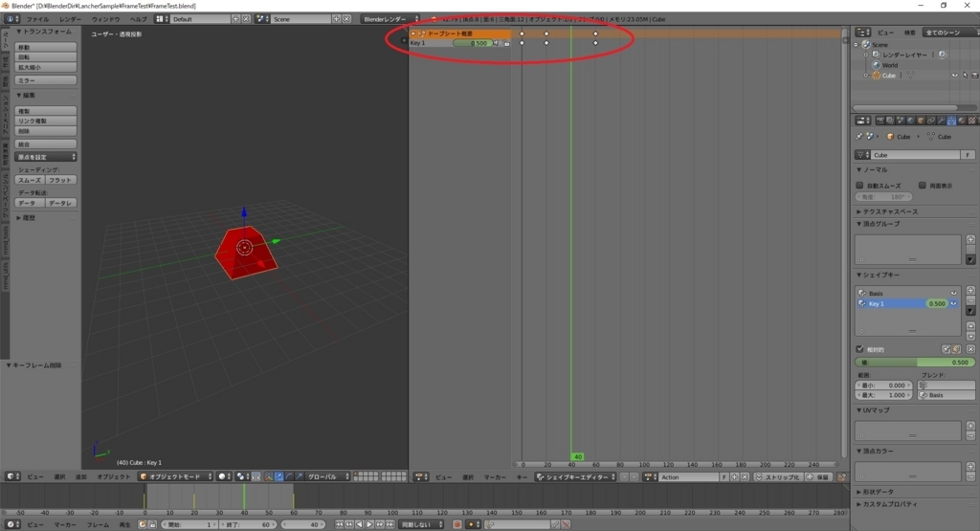Toggle Cube selectability arrow in outliner
The image size is (980, 531).
[x=965, y=75]
